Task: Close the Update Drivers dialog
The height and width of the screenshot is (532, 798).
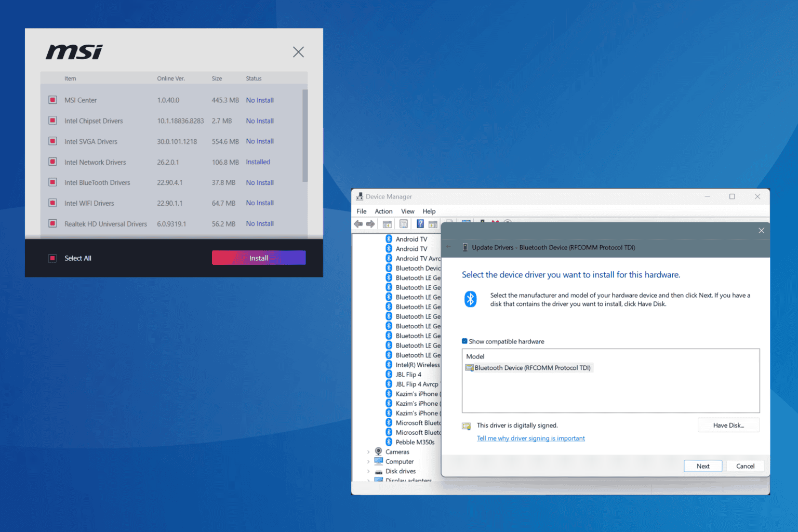Action: [761, 231]
